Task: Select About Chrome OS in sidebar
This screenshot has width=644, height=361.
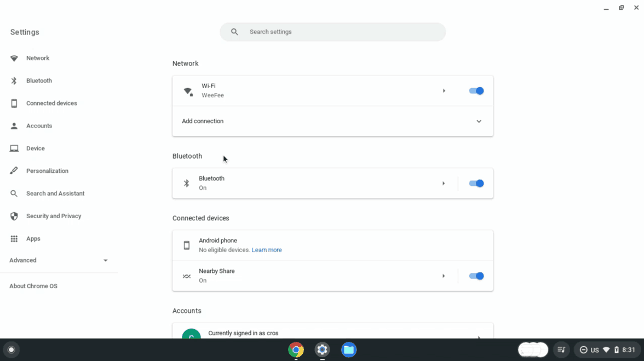Action: pos(33,286)
